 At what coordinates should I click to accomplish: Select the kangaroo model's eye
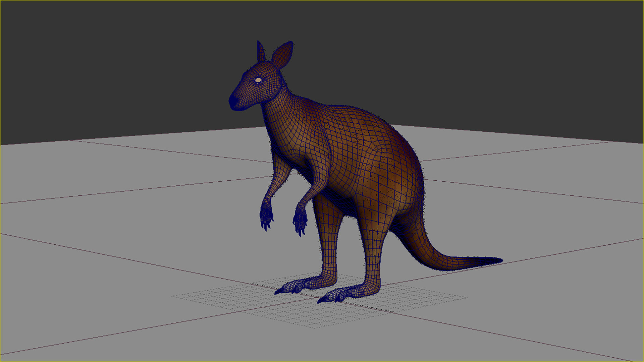(258, 80)
